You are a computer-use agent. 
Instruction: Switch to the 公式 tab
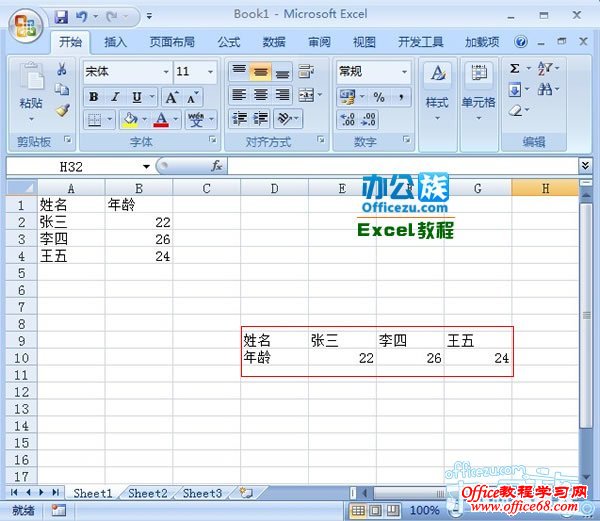click(x=229, y=42)
